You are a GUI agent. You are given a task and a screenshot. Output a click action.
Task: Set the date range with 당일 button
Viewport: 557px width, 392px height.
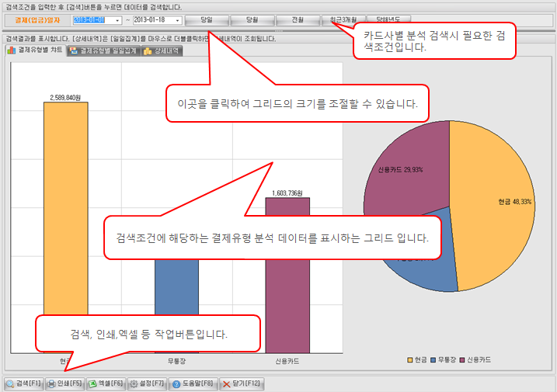point(207,20)
